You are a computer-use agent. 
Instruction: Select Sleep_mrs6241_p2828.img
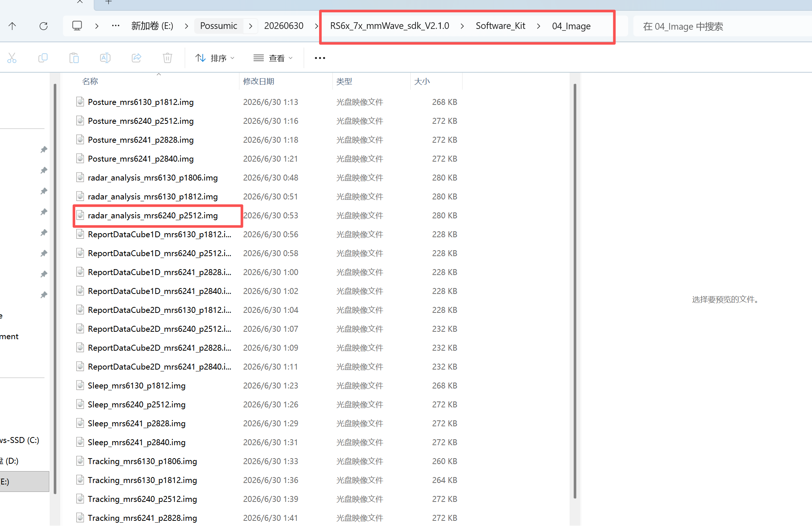(x=137, y=423)
